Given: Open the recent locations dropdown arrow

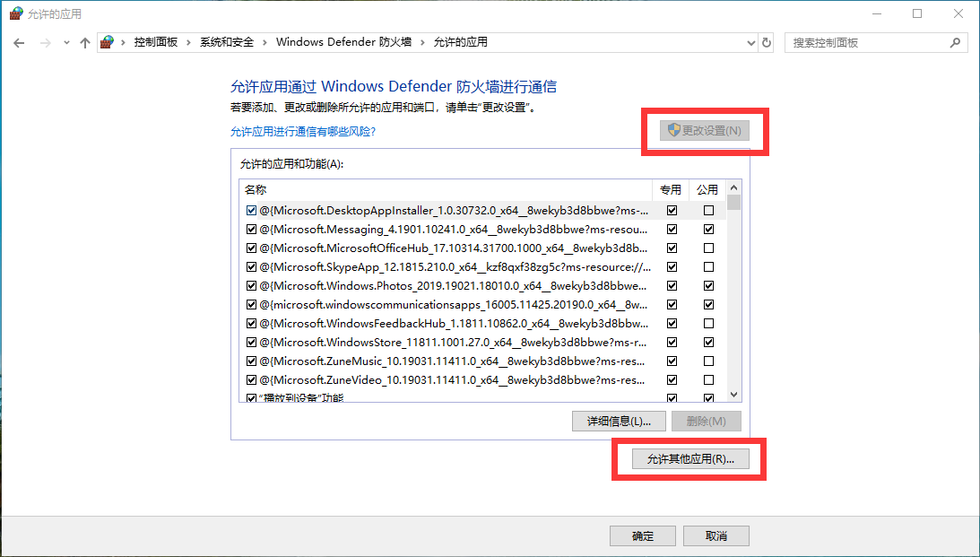Looking at the screenshot, I should click(66, 43).
